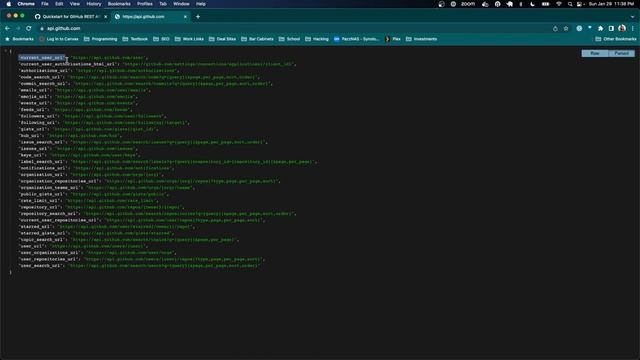Expand the Other Bookmarks folder

pyautogui.click(x=616, y=39)
